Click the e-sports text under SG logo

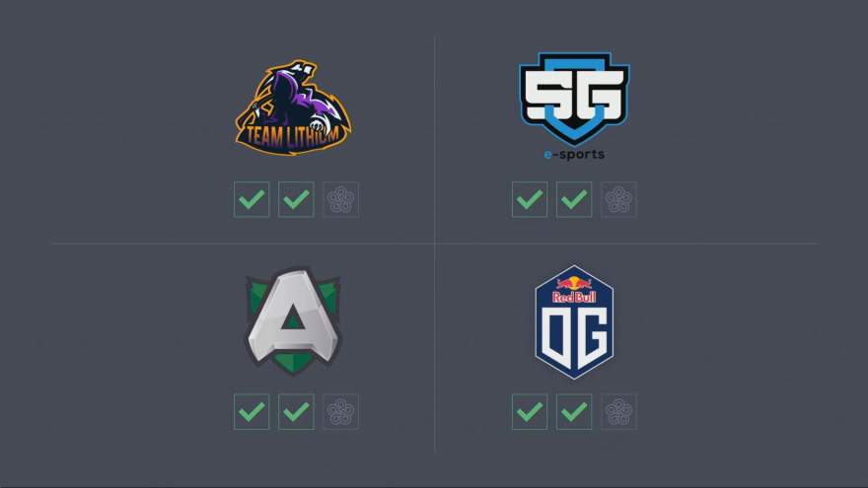pyautogui.click(x=574, y=155)
